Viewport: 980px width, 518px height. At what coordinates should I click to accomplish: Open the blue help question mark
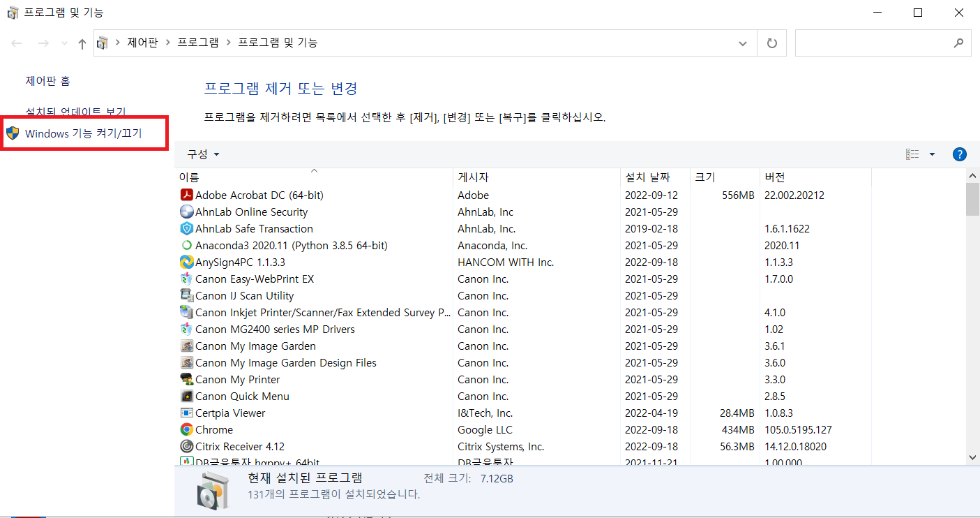pyautogui.click(x=959, y=154)
